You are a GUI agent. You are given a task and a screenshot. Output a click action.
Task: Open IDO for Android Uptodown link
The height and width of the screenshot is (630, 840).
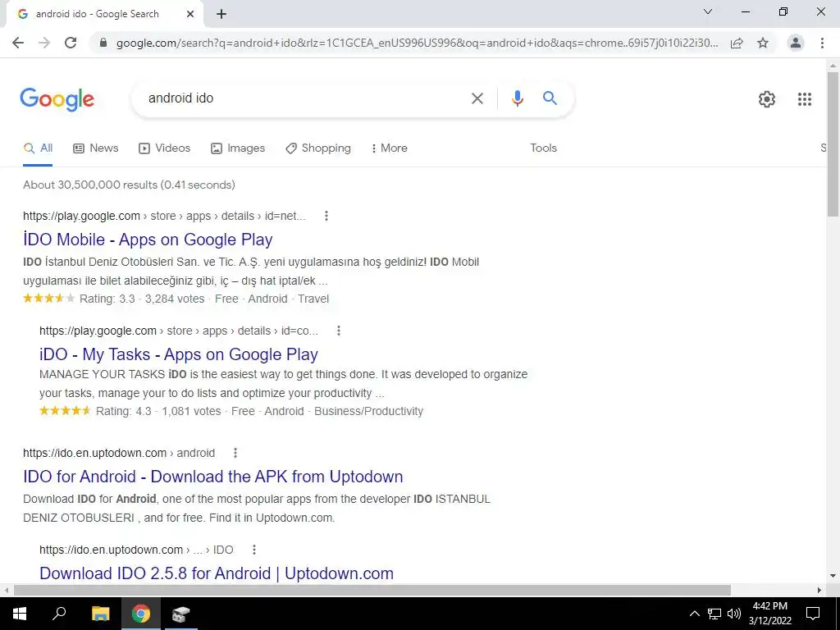click(x=213, y=477)
